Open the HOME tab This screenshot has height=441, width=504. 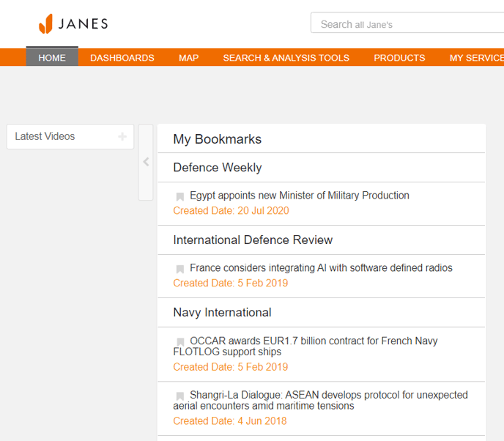[x=52, y=58]
